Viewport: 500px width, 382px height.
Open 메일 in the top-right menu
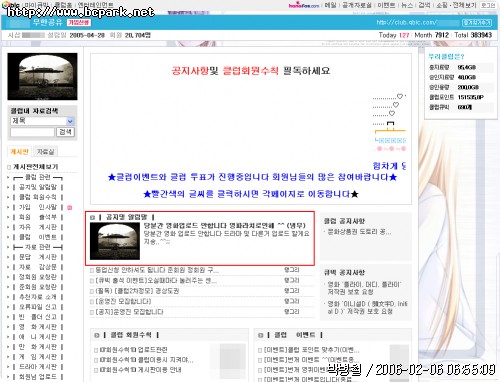pos(331,5)
